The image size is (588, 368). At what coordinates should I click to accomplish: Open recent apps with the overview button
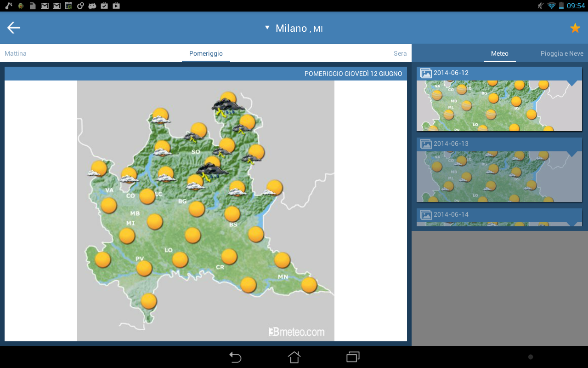click(x=352, y=357)
